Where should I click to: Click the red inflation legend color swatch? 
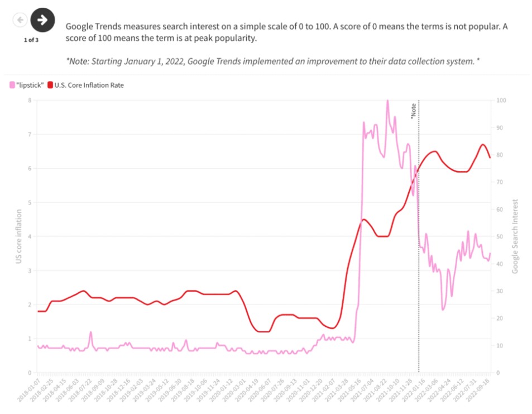pyautogui.click(x=50, y=85)
